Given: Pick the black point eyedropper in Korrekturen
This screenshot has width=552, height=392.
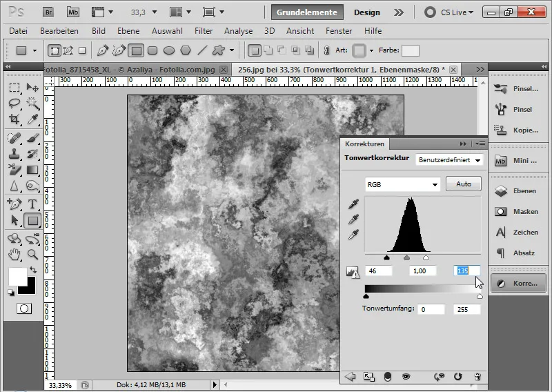Looking at the screenshot, I should (x=353, y=204).
